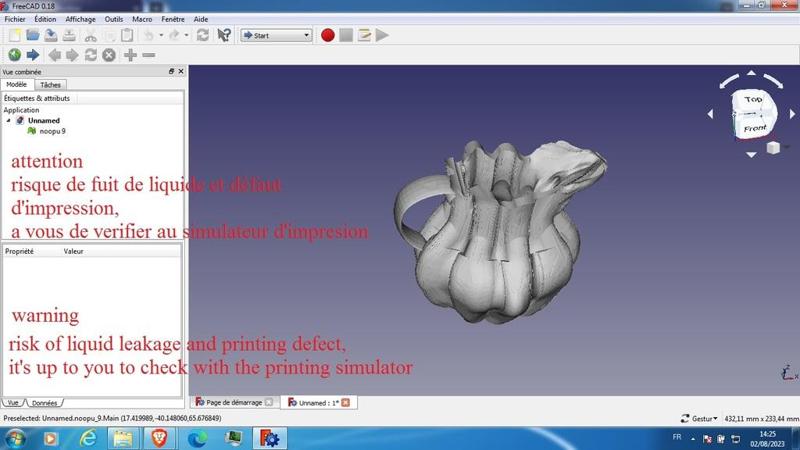Open the Outils menu
Screen dimensions: 800x450
(x=114, y=19)
